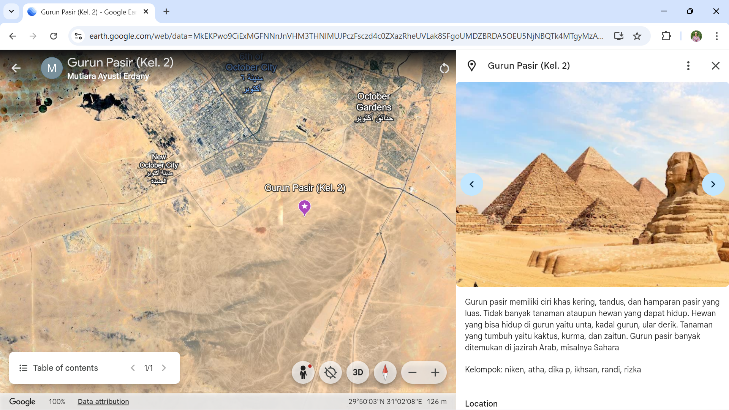The width and height of the screenshot is (729, 410).
Task: Show the next photo in carousel
Action: (x=712, y=184)
